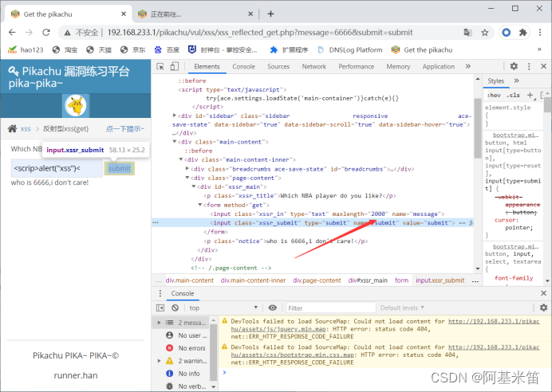Expand the breadcrumbs div node
The image size is (552, 392).
tap(187, 169)
